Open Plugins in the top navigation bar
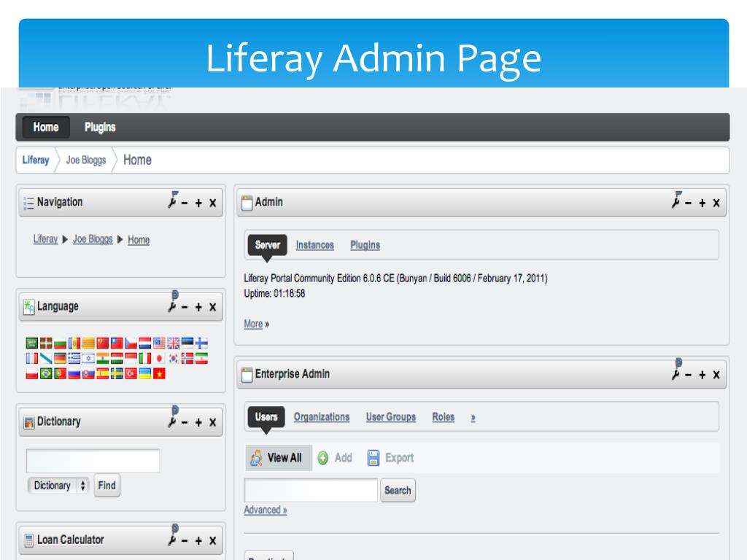 [x=100, y=127]
